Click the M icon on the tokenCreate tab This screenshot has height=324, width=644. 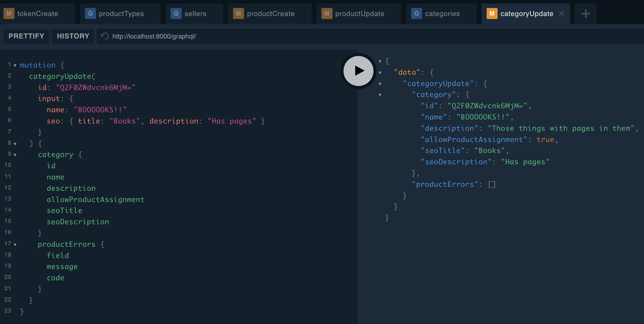9,13
